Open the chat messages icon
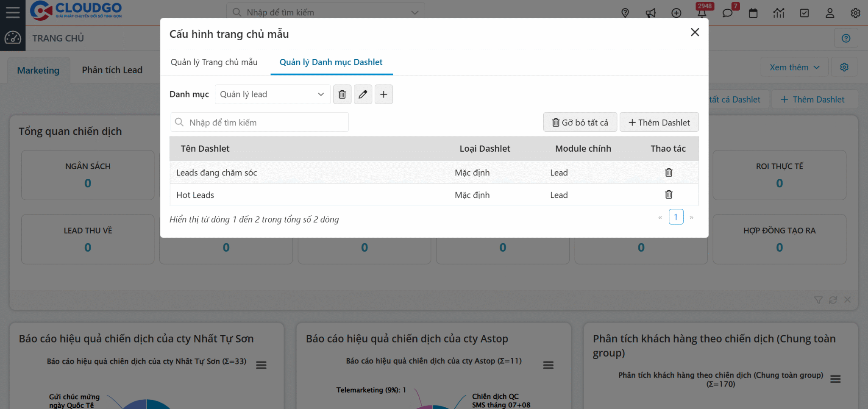 click(727, 13)
